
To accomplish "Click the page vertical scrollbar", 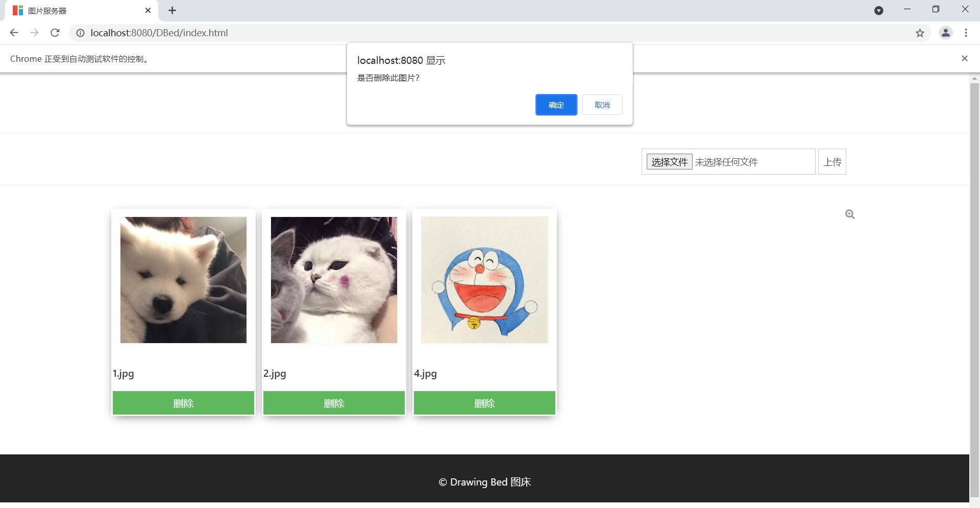I will coord(974,289).
